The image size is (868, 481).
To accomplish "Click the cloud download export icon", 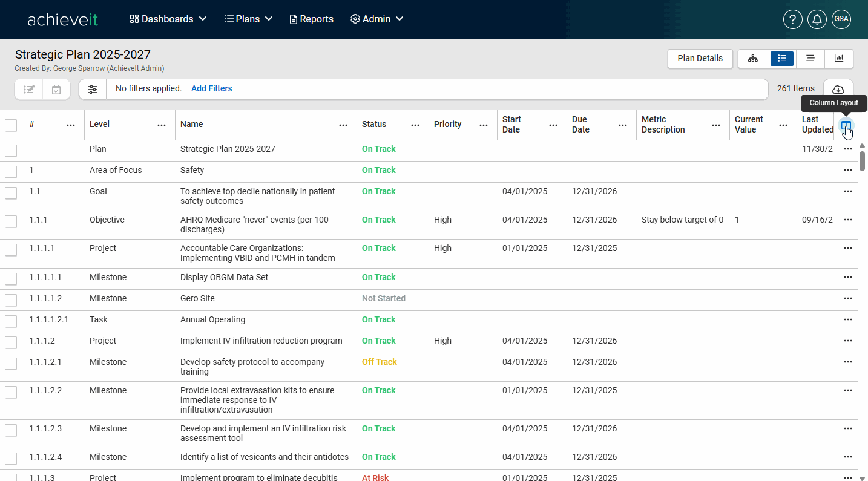I will point(838,90).
